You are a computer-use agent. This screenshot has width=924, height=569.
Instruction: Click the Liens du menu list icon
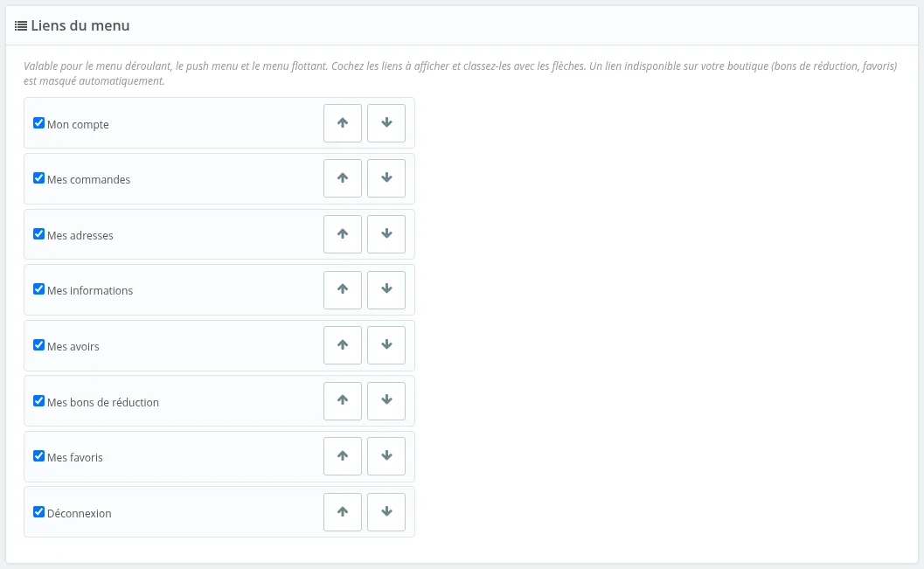(x=21, y=26)
